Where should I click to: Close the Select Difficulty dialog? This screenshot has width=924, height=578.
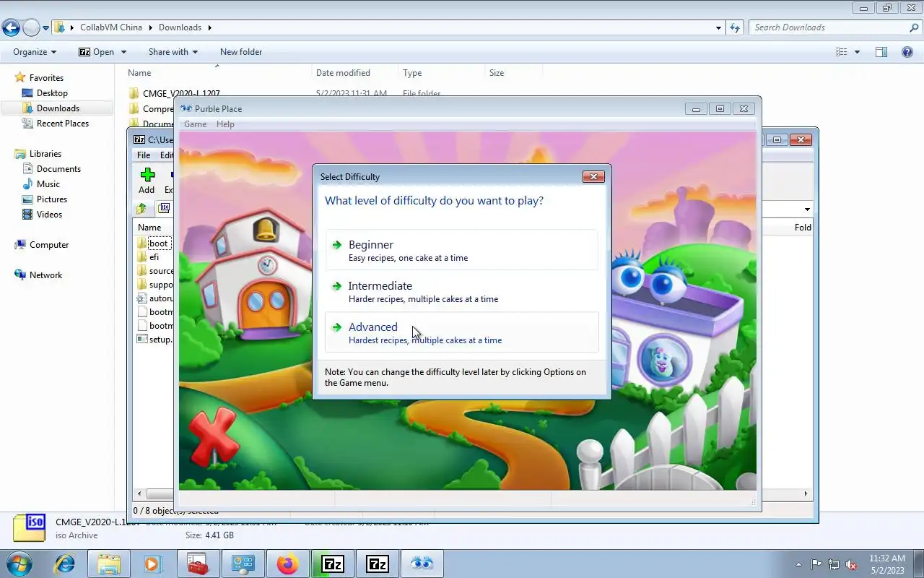(593, 177)
